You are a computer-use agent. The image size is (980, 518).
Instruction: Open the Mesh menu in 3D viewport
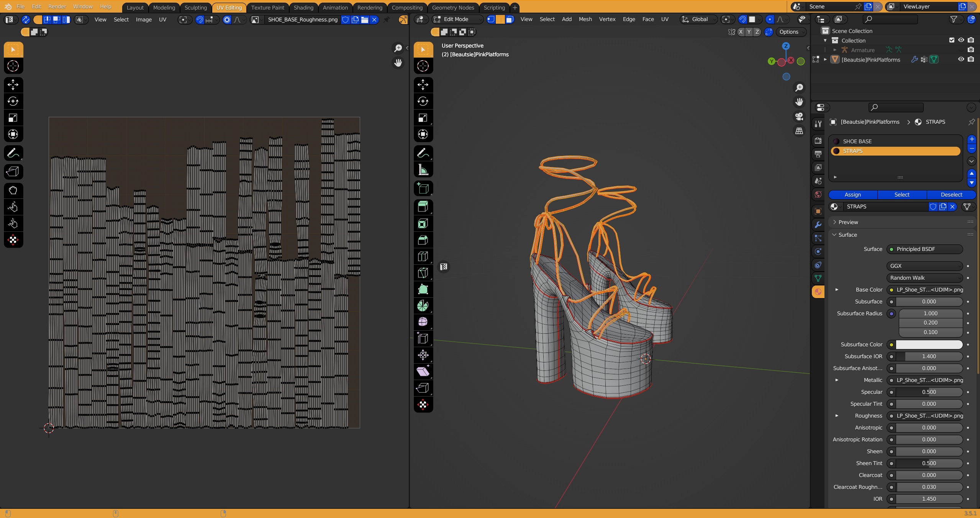(585, 20)
